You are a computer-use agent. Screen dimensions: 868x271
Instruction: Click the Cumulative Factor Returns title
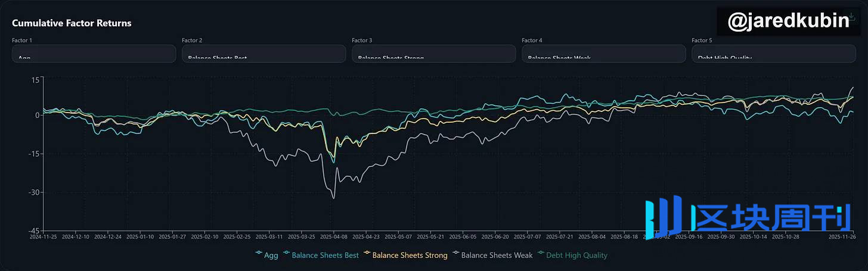[72, 23]
